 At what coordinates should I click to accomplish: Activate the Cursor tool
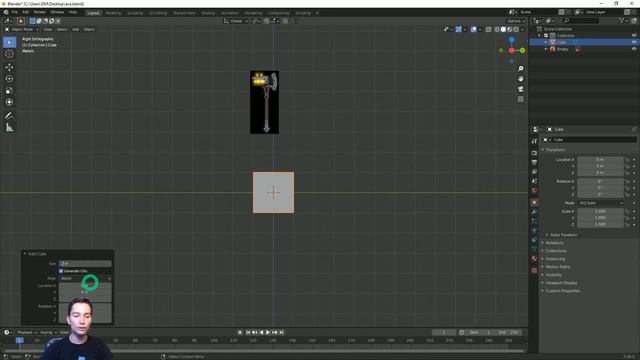[9, 54]
